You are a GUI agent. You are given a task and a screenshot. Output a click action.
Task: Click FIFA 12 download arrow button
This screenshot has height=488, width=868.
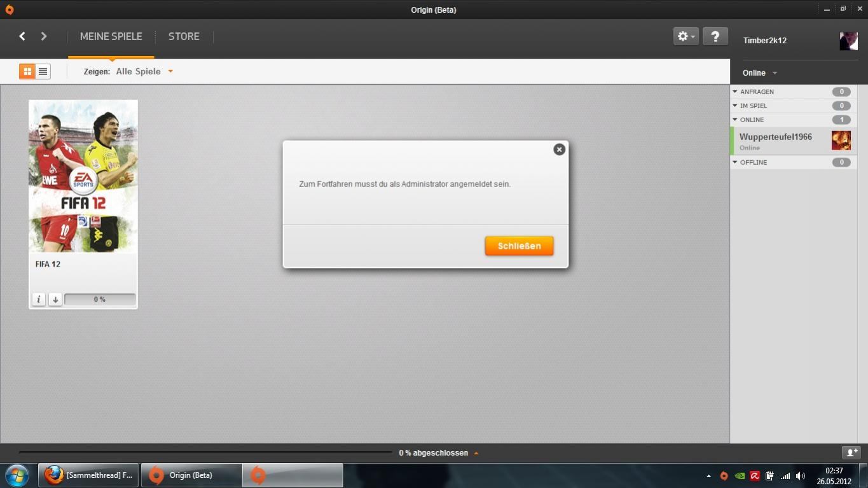pyautogui.click(x=55, y=299)
